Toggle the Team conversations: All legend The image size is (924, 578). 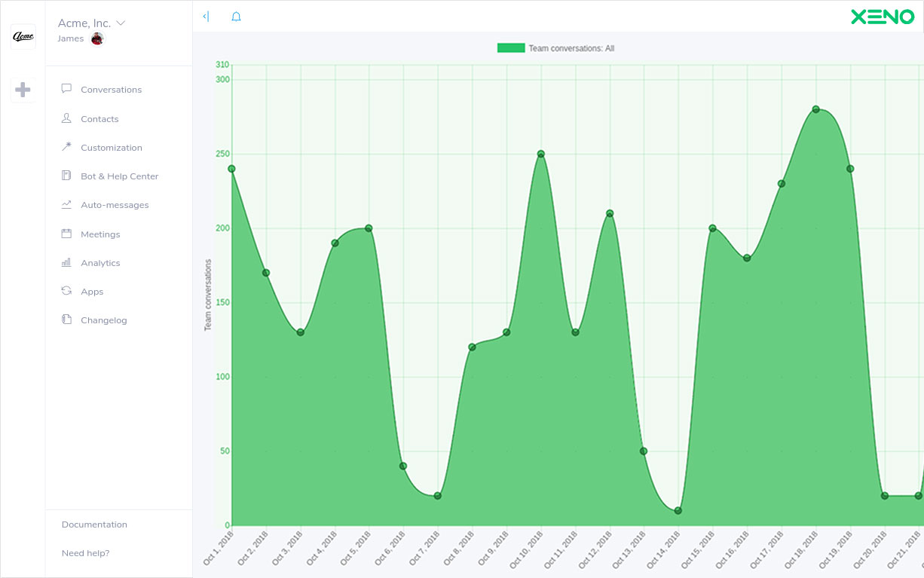(555, 48)
